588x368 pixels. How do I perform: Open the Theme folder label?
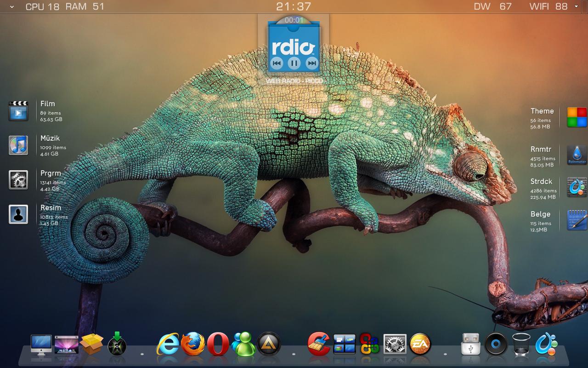[542, 111]
